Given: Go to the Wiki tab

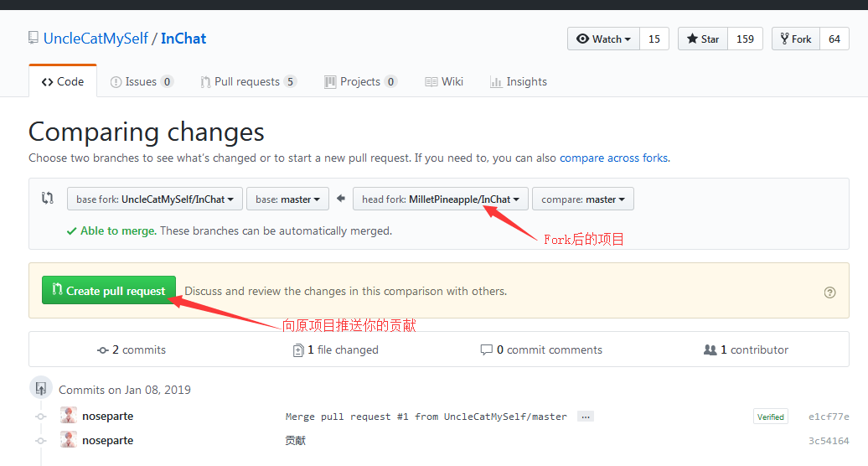Looking at the screenshot, I should tap(444, 82).
